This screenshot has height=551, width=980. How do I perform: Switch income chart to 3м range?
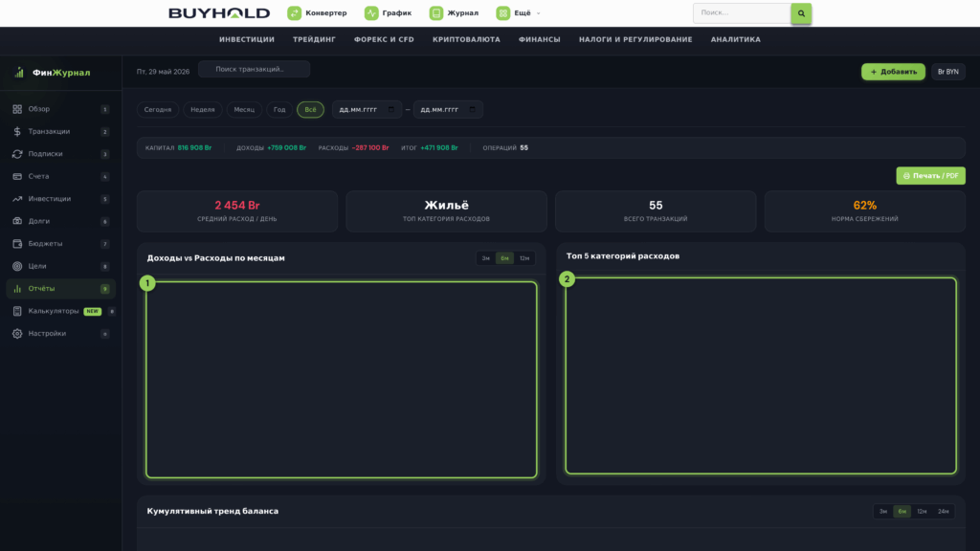pos(485,258)
